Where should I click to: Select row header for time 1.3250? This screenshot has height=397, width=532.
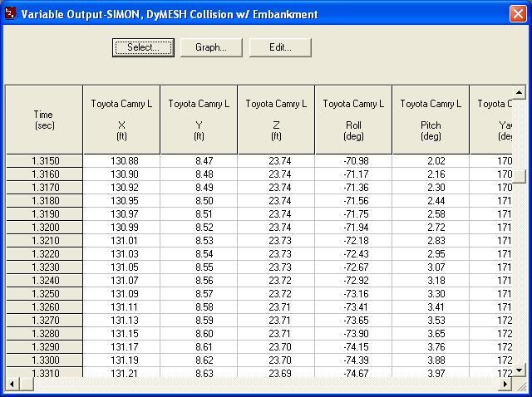click(45, 294)
